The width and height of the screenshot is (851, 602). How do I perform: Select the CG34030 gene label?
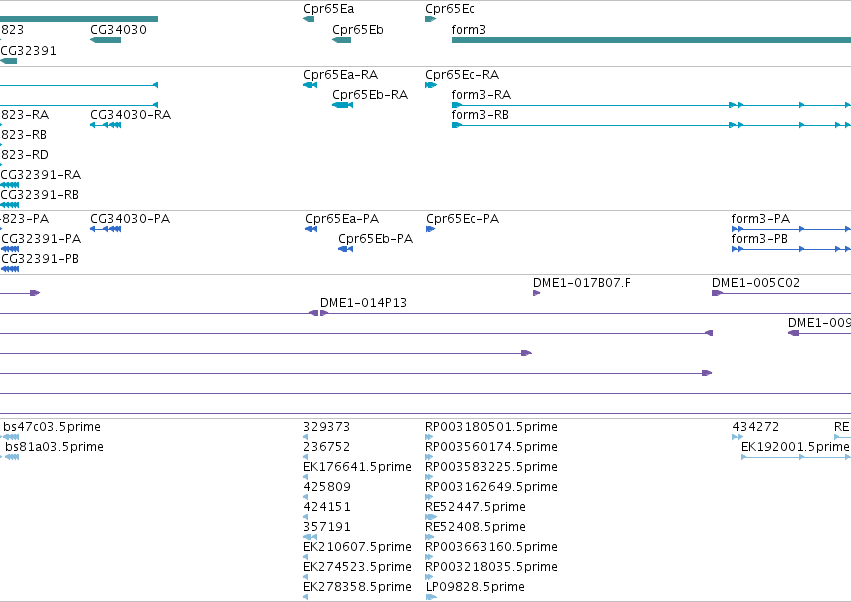click(118, 29)
